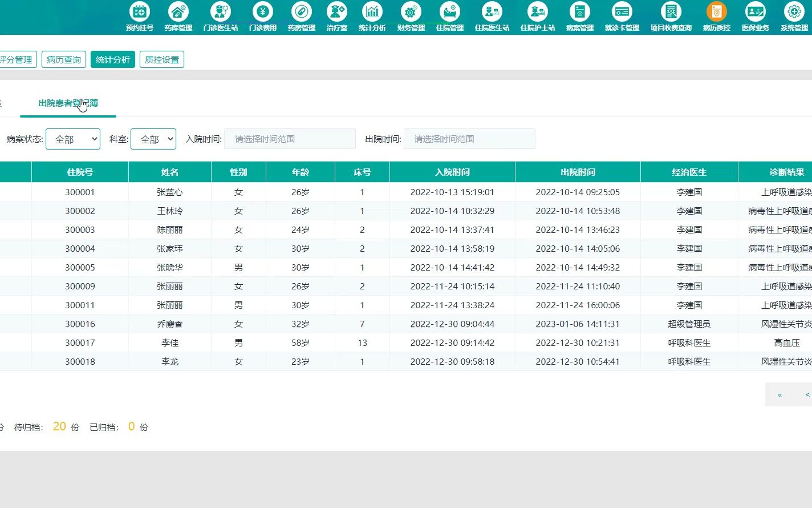The image size is (812, 508).
Task: Switch to 质控设置 tab
Action: [x=162, y=59]
